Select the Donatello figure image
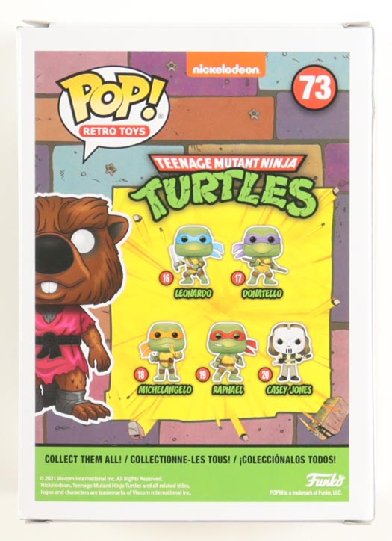The image size is (392, 541). pyautogui.click(x=261, y=256)
